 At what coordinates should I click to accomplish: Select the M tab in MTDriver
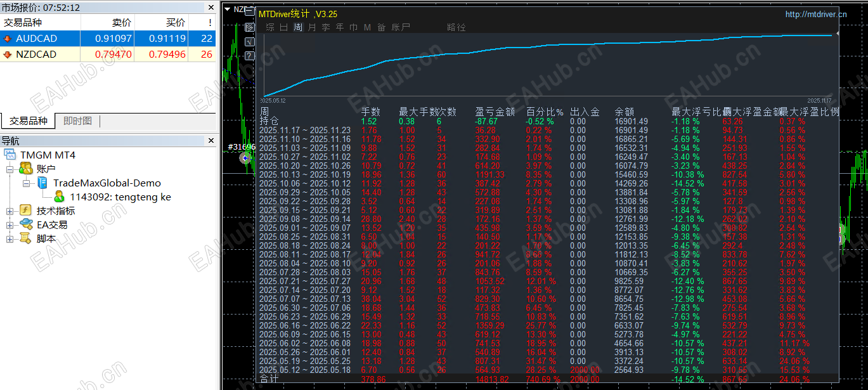coord(368,27)
